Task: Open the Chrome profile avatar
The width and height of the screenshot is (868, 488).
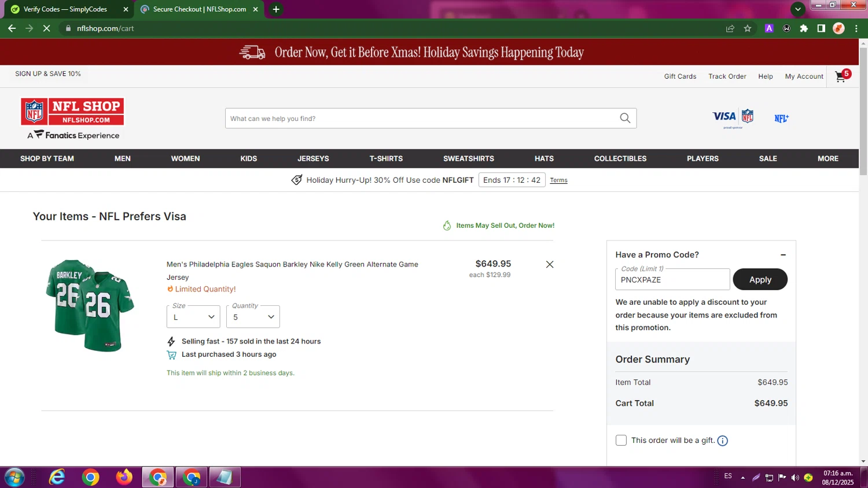Action: tap(838, 28)
